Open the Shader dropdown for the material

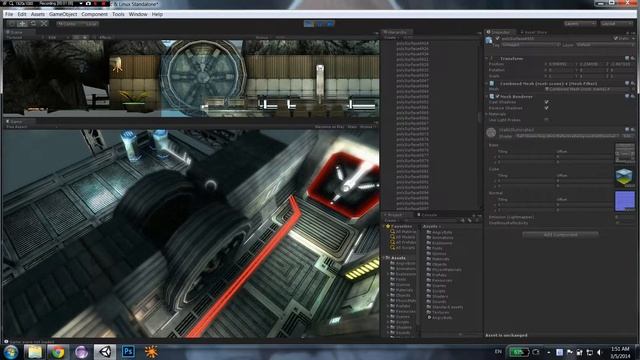(x=567, y=136)
